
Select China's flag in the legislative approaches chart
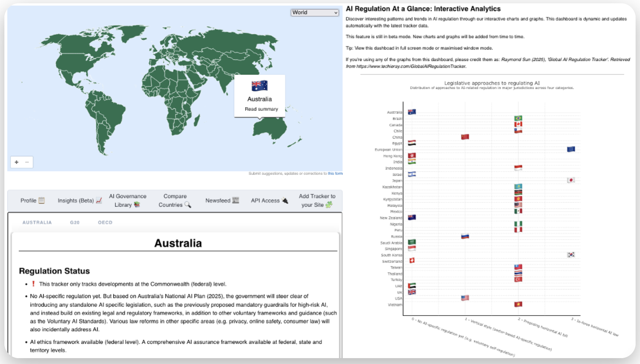coord(465,136)
